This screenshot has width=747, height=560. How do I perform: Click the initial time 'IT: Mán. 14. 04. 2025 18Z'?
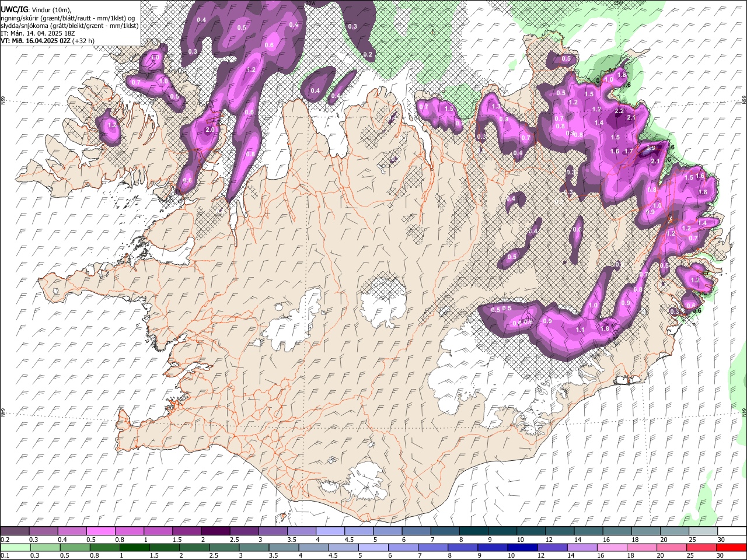pyautogui.click(x=39, y=33)
